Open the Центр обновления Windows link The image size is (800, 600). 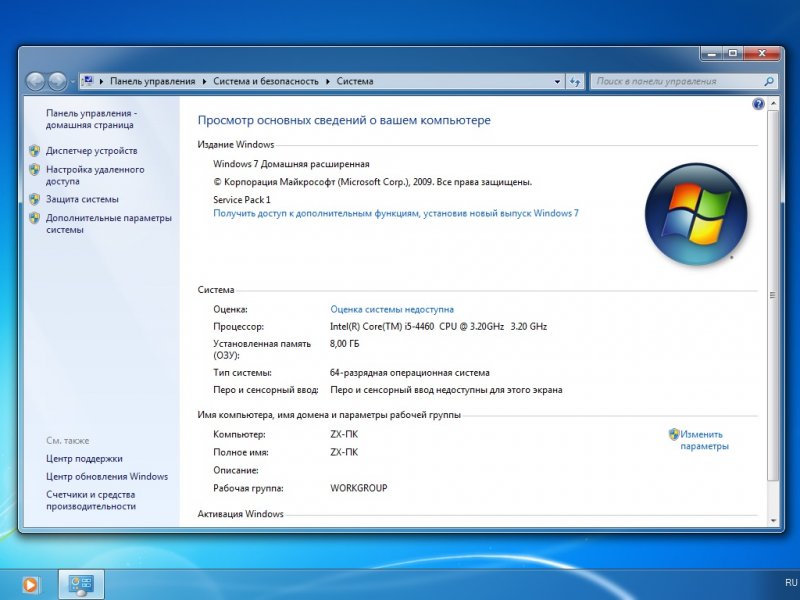point(107,477)
